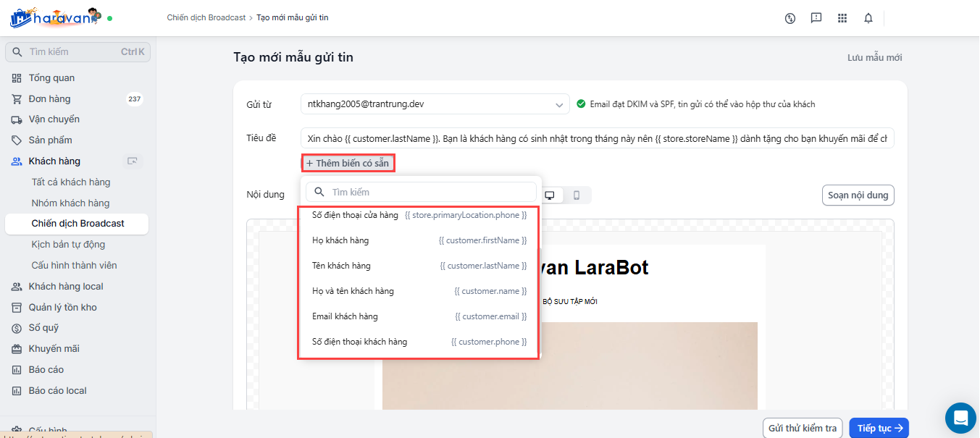Open the feedback message icon in header
Screen dimensions: 980x438
tap(816, 18)
